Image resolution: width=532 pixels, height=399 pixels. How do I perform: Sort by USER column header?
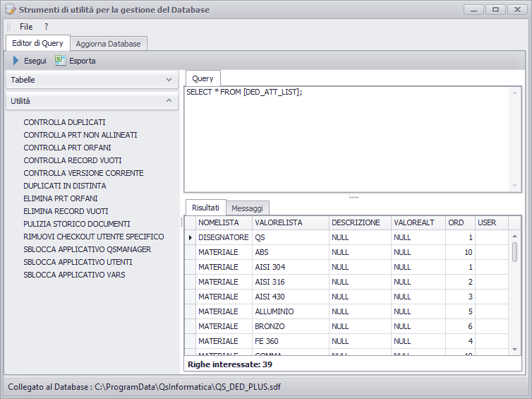492,222
